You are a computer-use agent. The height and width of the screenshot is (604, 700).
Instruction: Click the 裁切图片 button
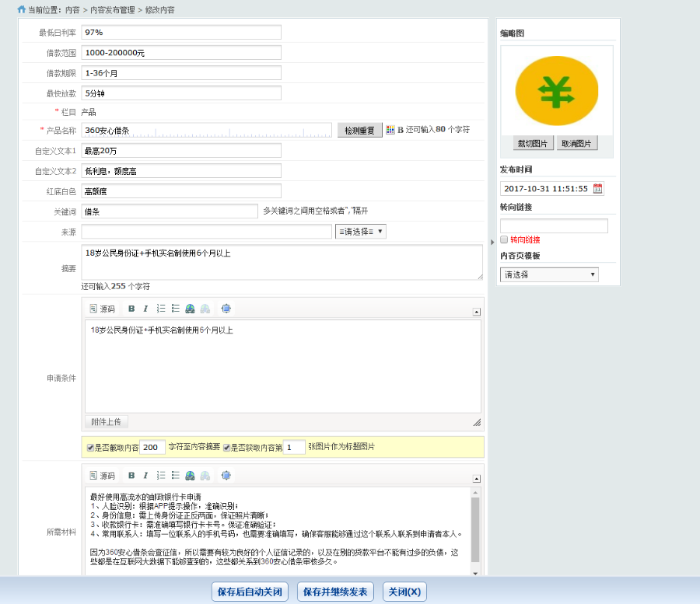[x=533, y=143]
